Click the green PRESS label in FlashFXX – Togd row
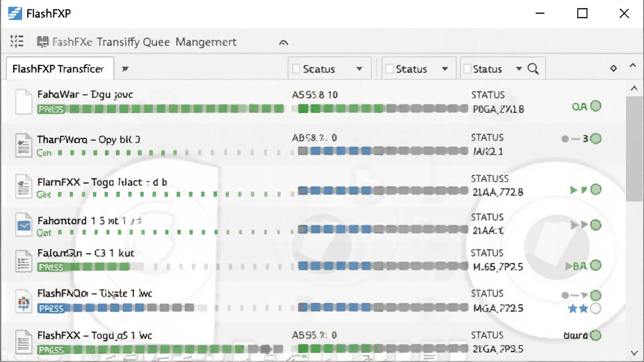The width and height of the screenshot is (644, 362). pos(51,349)
